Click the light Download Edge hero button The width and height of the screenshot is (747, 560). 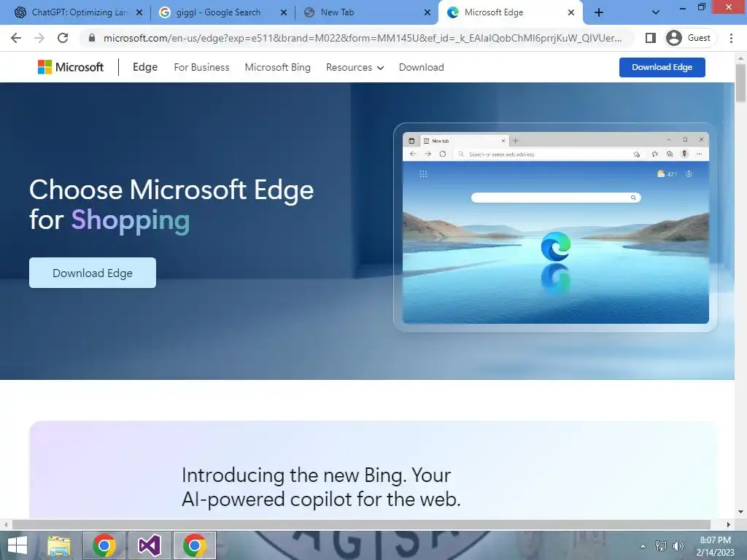pos(93,273)
